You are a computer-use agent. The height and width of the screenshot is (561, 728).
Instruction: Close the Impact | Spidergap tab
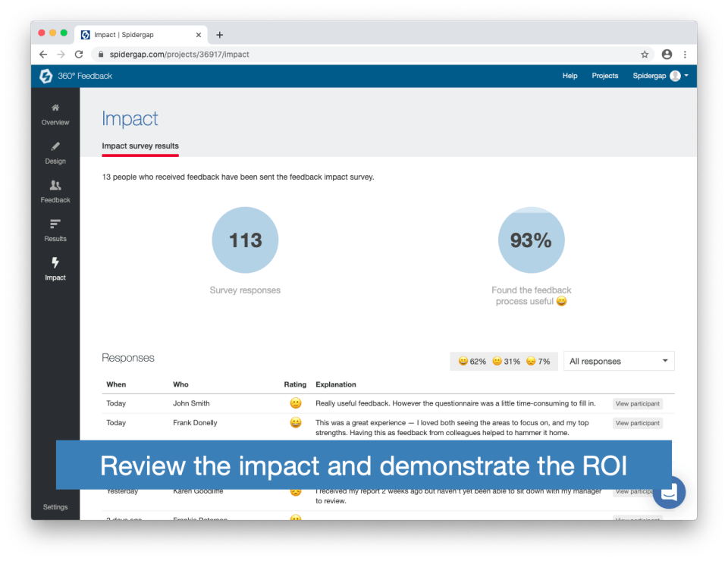pyautogui.click(x=198, y=35)
